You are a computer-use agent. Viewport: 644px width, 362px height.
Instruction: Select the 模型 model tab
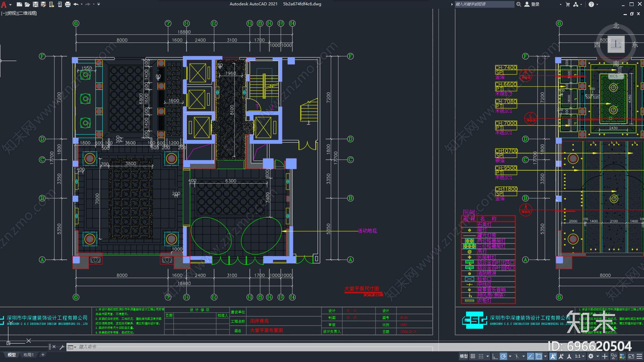pyautogui.click(x=12, y=355)
